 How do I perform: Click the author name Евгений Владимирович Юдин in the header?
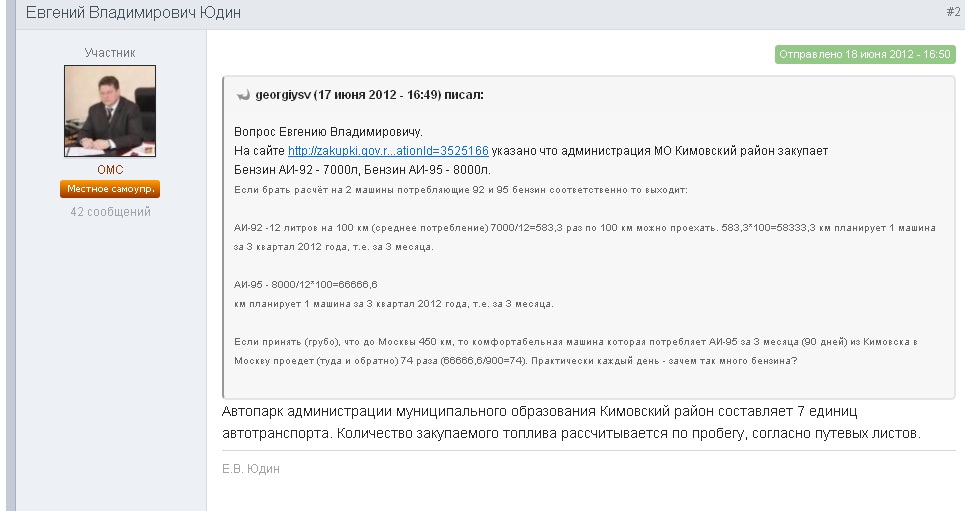[x=133, y=13]
